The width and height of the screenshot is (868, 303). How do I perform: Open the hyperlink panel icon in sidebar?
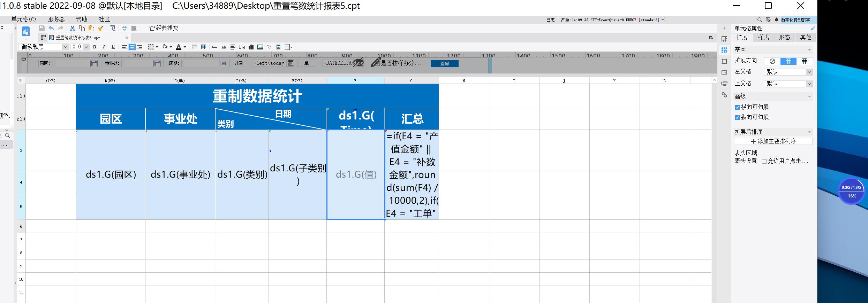click(724, 95)
